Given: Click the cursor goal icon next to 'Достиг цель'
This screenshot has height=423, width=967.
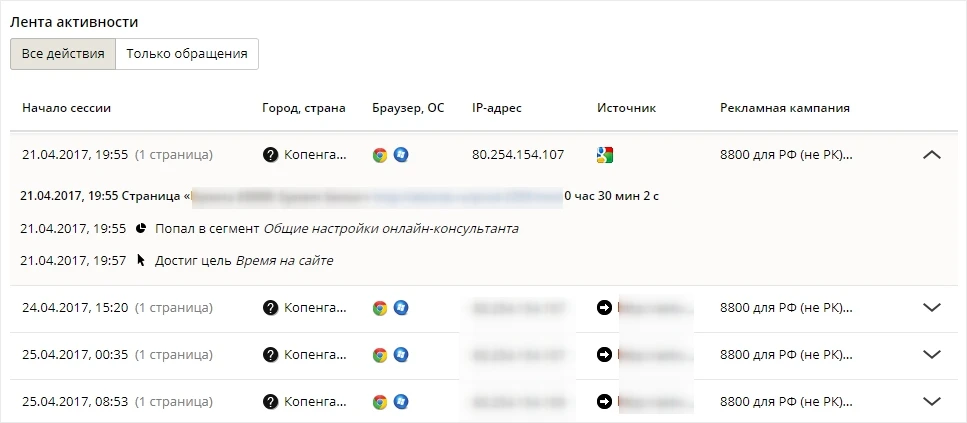Looking at the screenshot, I should [141, 260].
